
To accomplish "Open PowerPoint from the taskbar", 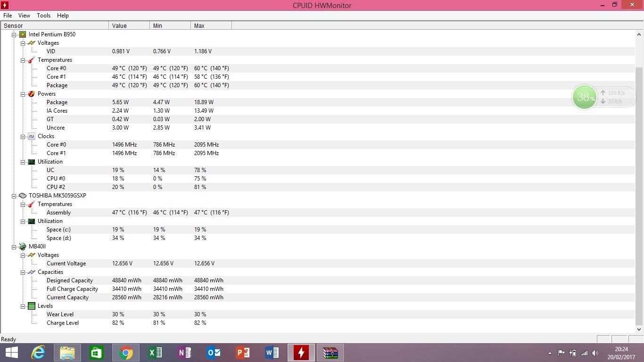I will tap(243, 353).
